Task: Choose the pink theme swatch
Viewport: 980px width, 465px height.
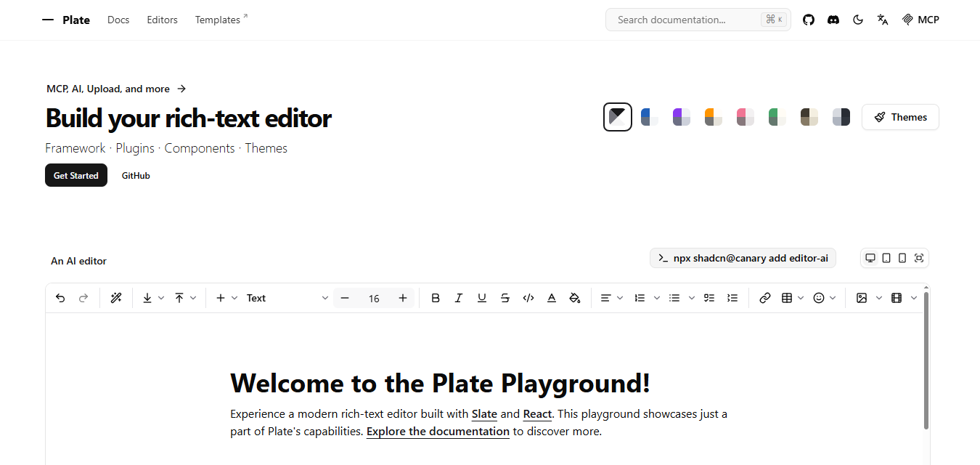Action: [746, 117]
